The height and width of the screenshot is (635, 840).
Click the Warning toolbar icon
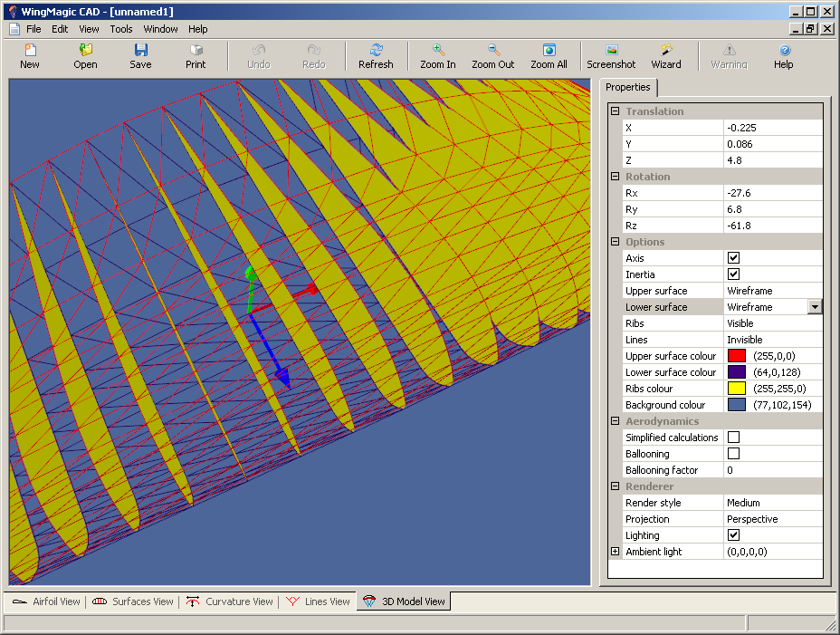[729, 50]
